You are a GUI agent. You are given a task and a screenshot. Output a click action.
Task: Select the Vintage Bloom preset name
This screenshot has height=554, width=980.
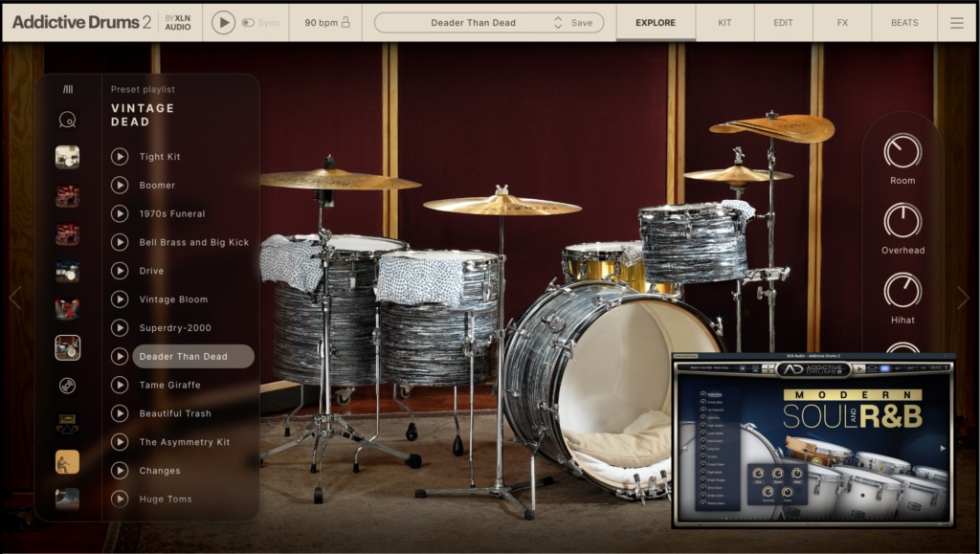173,299
